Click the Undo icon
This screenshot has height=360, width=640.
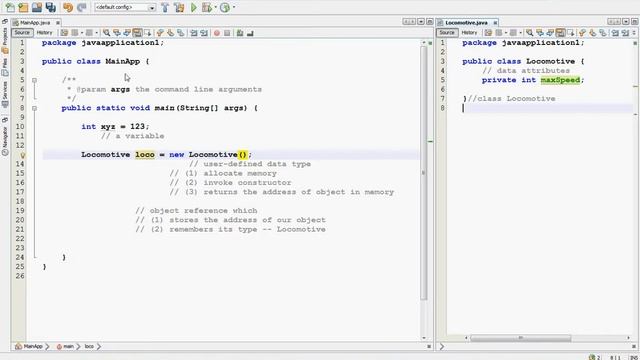click(68, 7)
